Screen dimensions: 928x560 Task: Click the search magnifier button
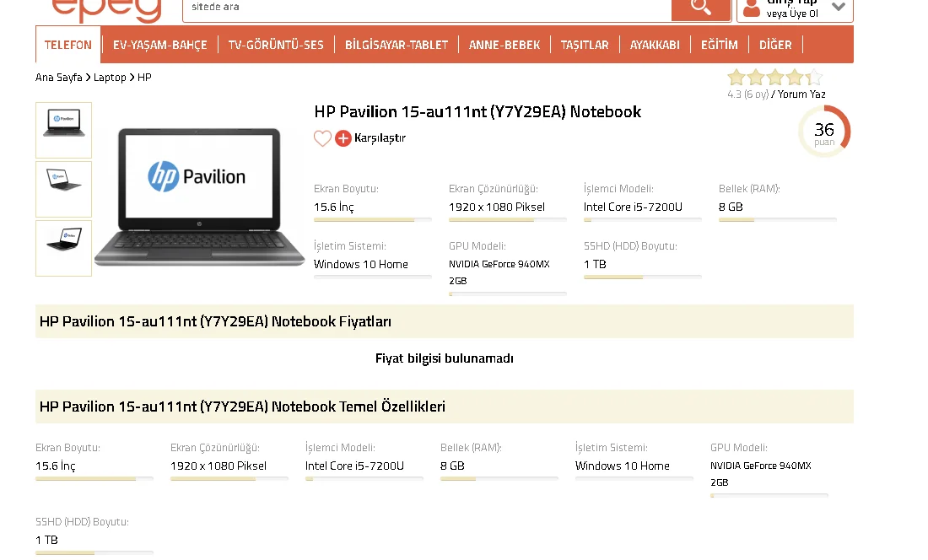pos(701,8)
